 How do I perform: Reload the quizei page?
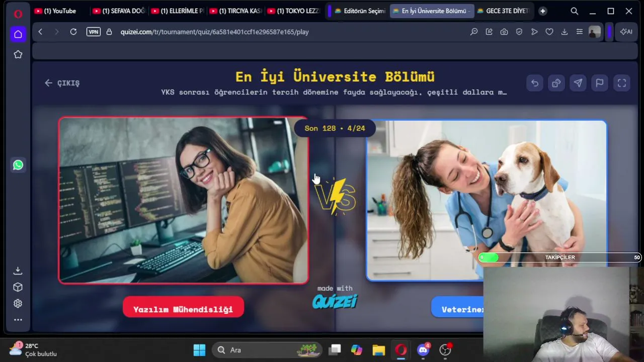pyautogui.click(x=73, y=32)
